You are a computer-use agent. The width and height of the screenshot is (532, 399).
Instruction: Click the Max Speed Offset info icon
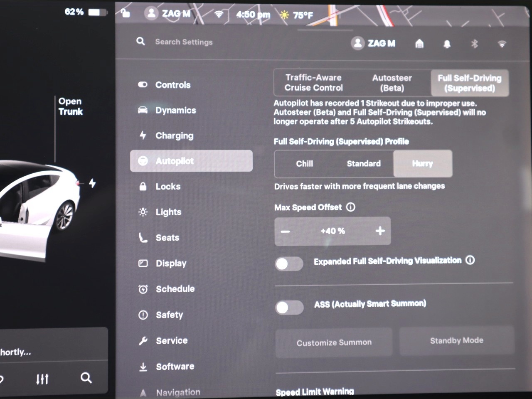tap(351, 207)
